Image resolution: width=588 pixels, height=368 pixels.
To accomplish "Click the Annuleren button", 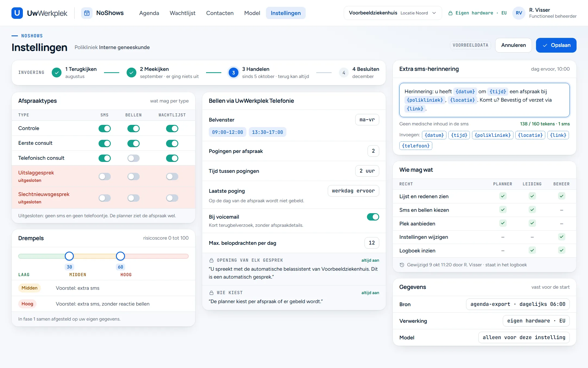I will coord(513,45).
